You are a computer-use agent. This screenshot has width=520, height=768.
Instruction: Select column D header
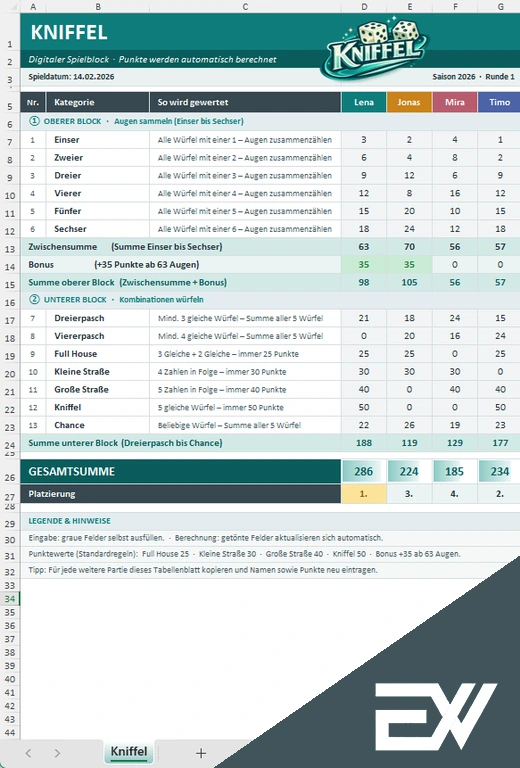click(364, 6)
